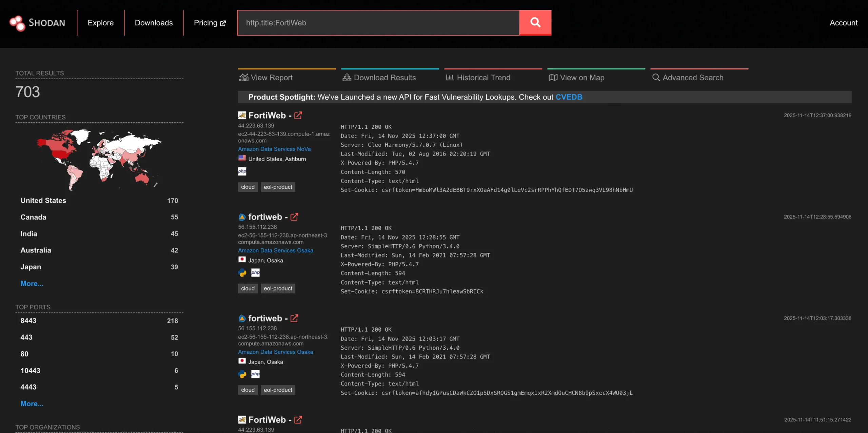Follow the CVEDB link in the spotlight banner
Image resolution: width=868 pixels, height=433 pixels.
[x=569, y=97]
